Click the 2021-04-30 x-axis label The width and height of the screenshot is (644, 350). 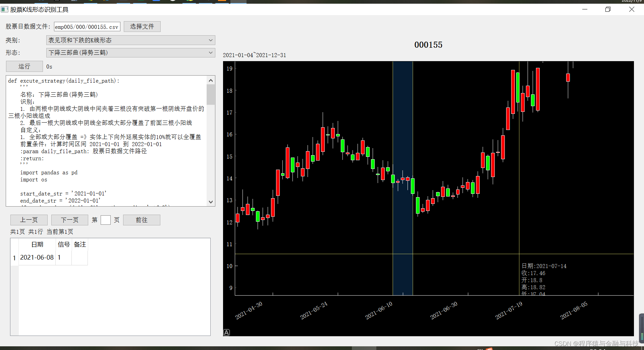(x=249, y=311)
